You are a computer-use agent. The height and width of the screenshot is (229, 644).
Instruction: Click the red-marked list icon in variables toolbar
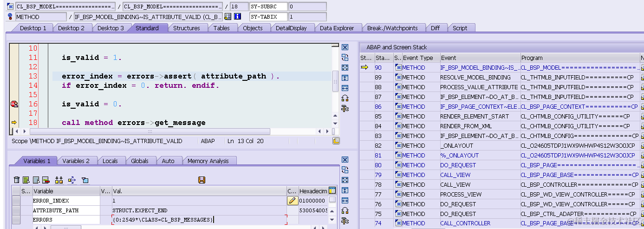click(46, 180)
